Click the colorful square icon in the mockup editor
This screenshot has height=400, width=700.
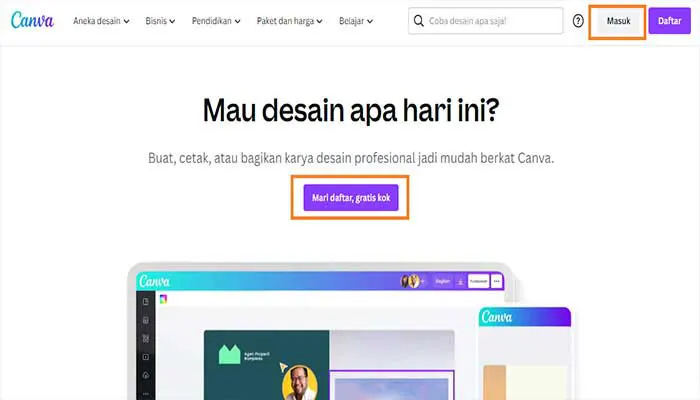pyautogui.click(x=163, y=299)
